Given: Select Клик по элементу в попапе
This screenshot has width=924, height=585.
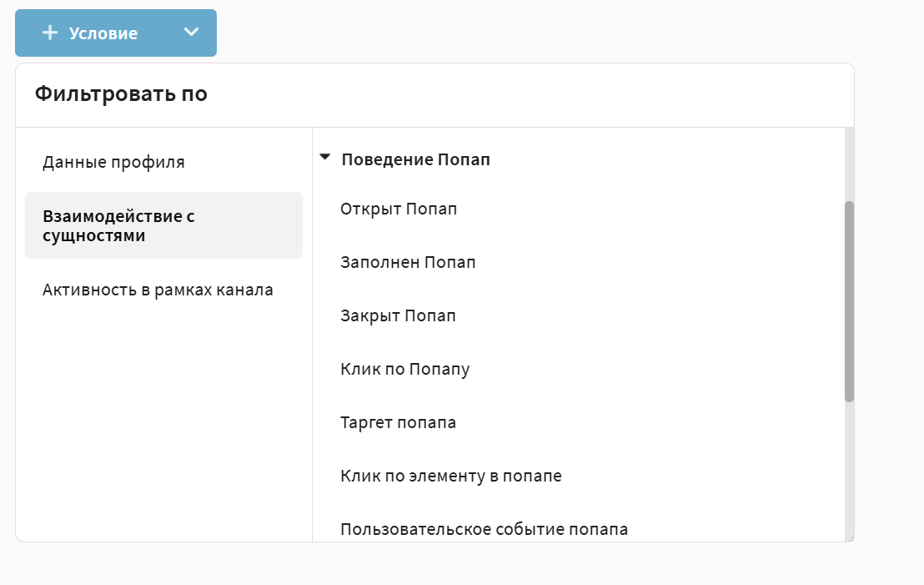Looking at the screenshot, I should (x=450, y=476).
